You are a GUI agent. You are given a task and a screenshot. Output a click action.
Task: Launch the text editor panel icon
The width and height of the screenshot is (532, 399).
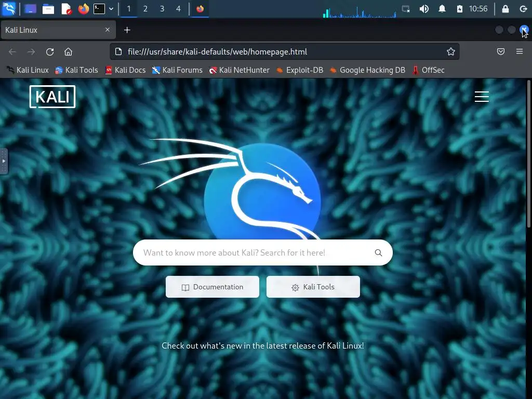tap(66, 9)
